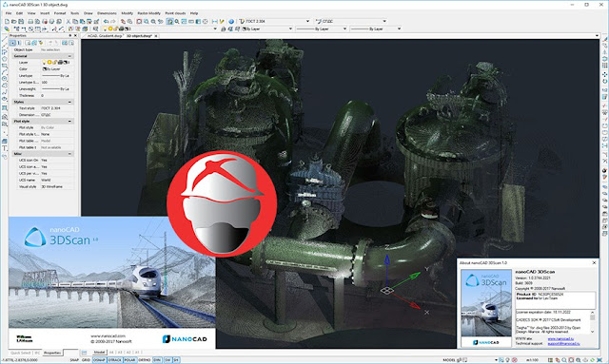Viewport: 609px width, 364px height.
Task: Toggle POLAR tracking in status bar
Action: pyautogui.click(x=129, y=360)
